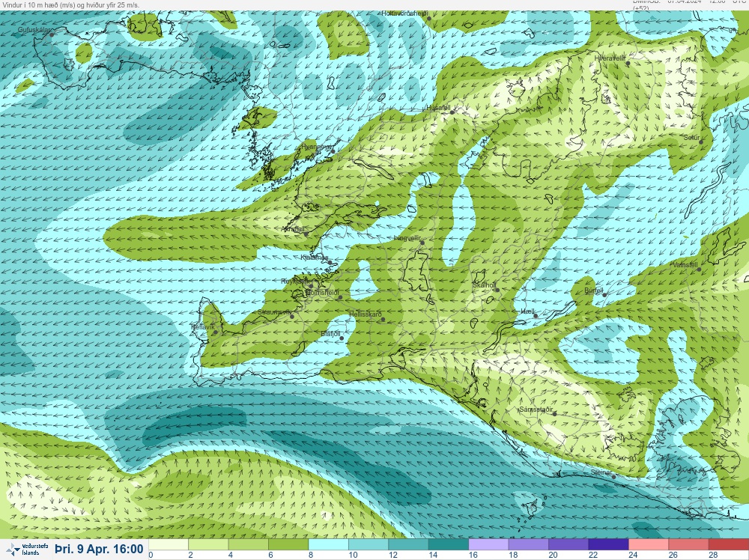Select the Hólmsheiði station label
The height and width of the screenshot is (560, 749).
click(x=322, y=293)
